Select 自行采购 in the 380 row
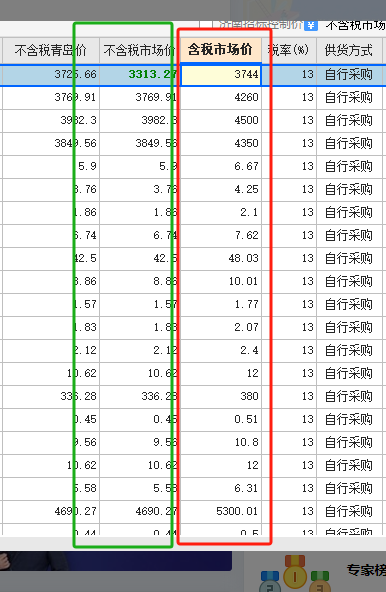This screenshot has height=592, width=386. (x=349, y=397)
